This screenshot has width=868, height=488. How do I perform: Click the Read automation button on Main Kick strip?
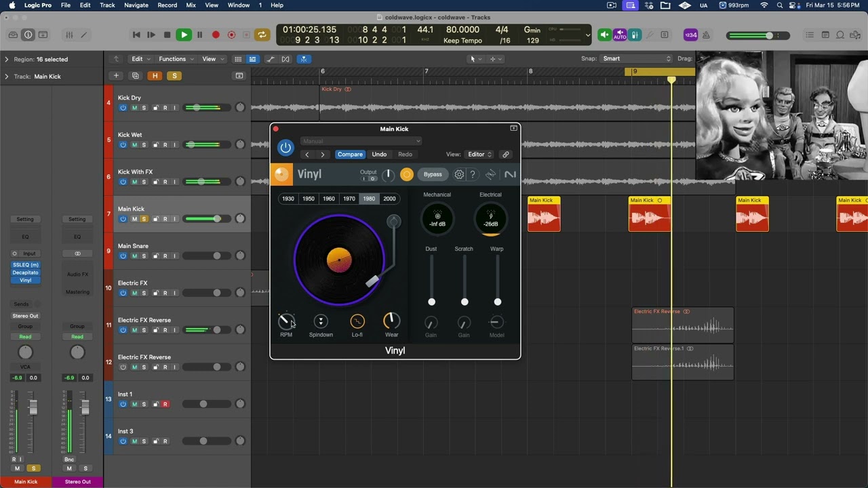point(25,336)
